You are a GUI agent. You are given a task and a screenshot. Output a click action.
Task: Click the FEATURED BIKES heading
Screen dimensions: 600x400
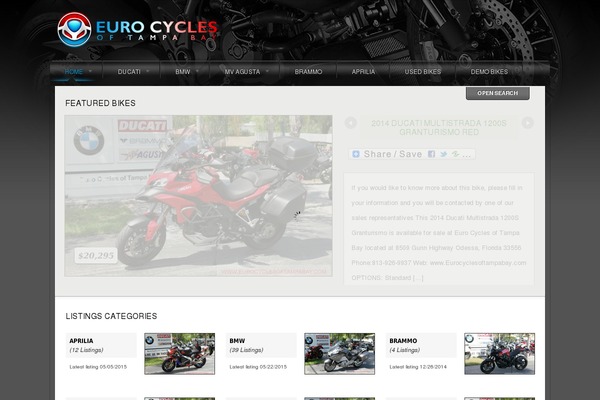click(x=100, y=103)
